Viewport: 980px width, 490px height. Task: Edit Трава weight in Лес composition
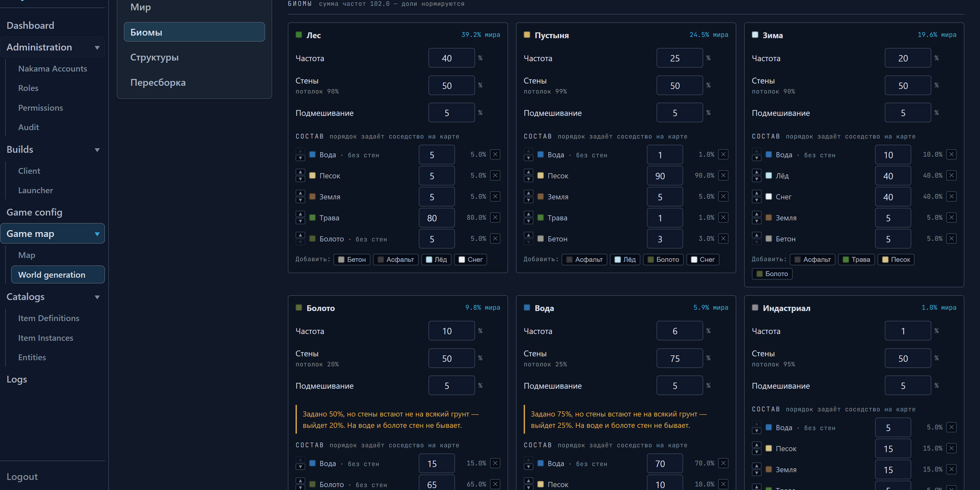pos(437,218)
